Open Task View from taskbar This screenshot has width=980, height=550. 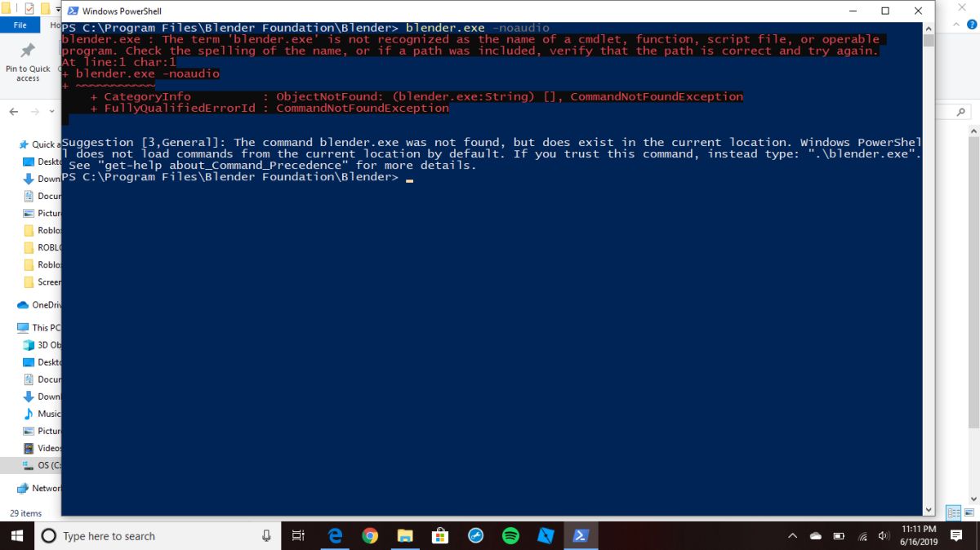pos(298,536)
